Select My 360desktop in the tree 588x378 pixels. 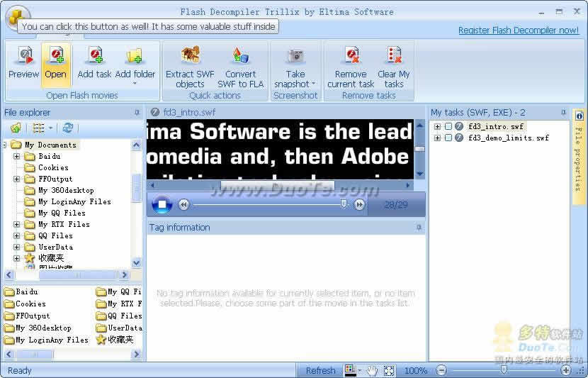(66, 190)
